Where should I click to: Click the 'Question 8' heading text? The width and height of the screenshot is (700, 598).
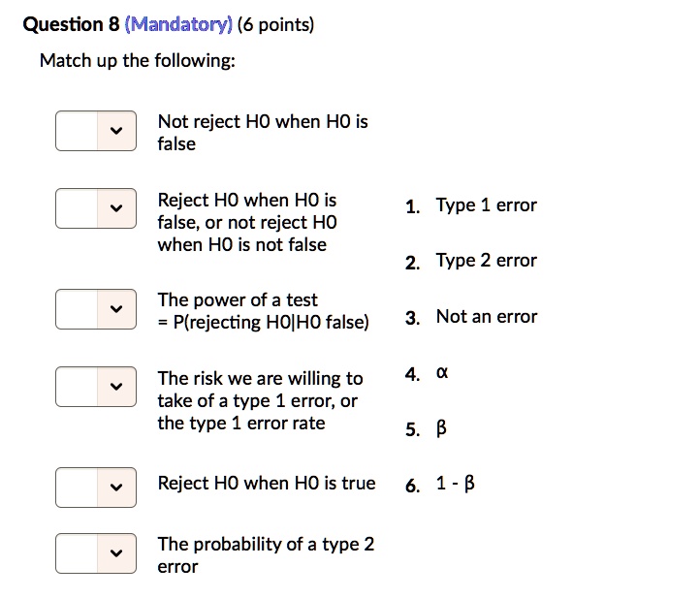tap(71, 24)
